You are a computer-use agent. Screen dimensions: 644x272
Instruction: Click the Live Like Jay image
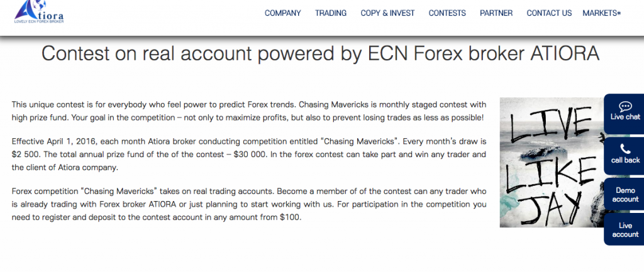point(551,163)
